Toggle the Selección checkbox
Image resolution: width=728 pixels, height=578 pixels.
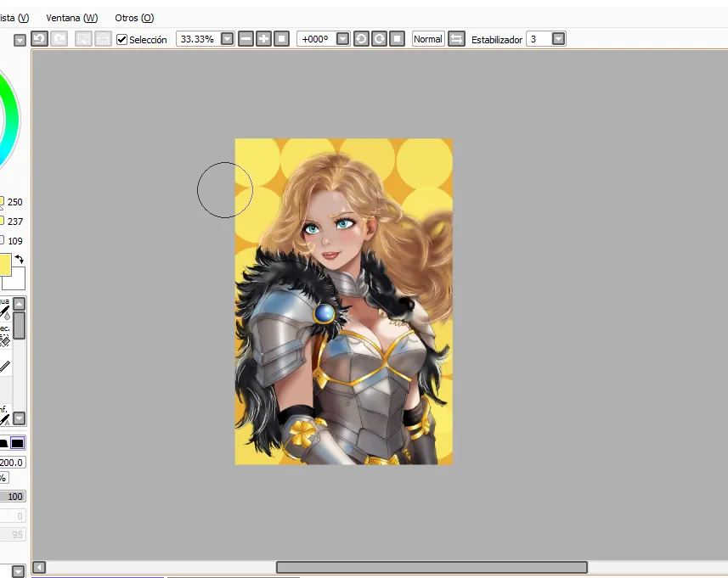pyautogui.click(x=121, y=39)
